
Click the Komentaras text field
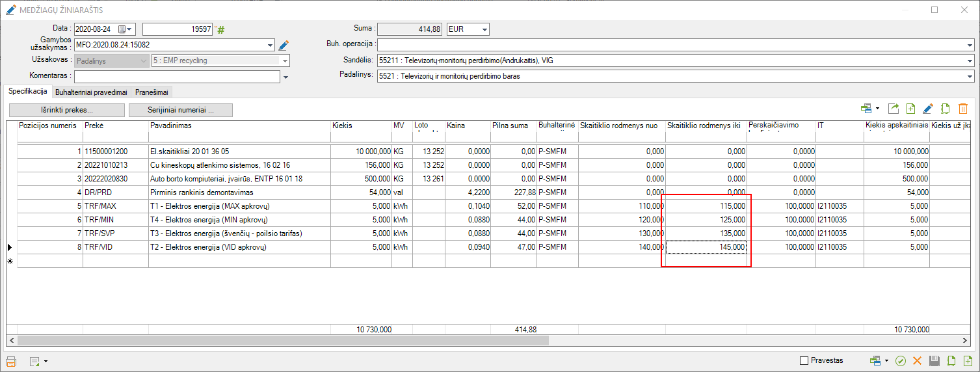176,77
